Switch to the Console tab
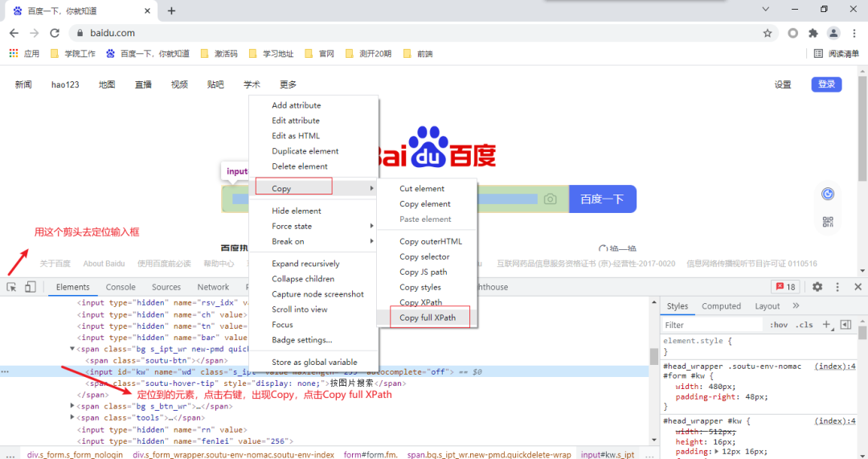 pyautogui.click(x=121, y=287)
